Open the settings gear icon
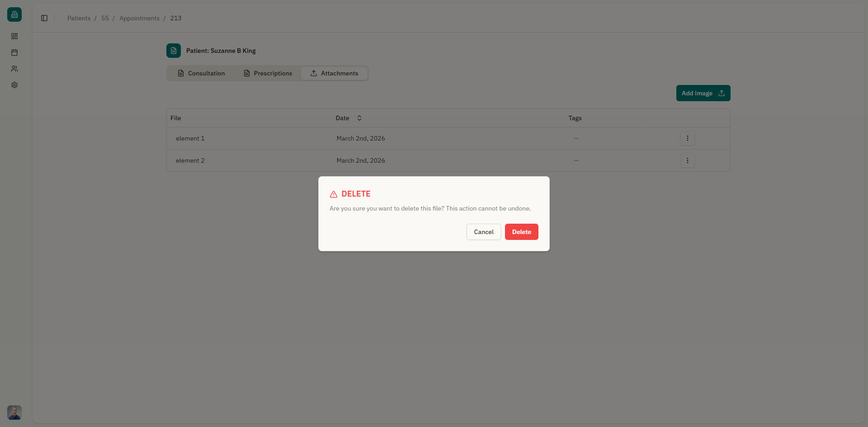868x427 pixels. pyautogui.click(x=14, y=85)
